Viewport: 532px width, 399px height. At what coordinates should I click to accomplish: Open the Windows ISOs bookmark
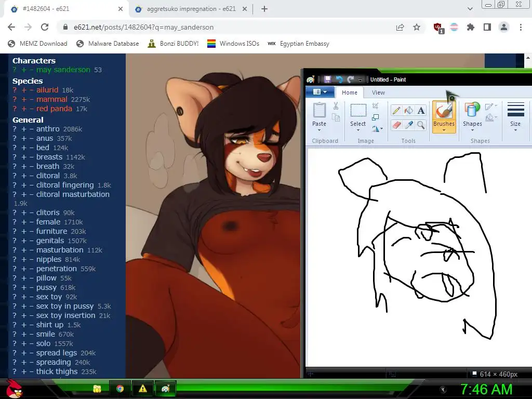[233, 44]
